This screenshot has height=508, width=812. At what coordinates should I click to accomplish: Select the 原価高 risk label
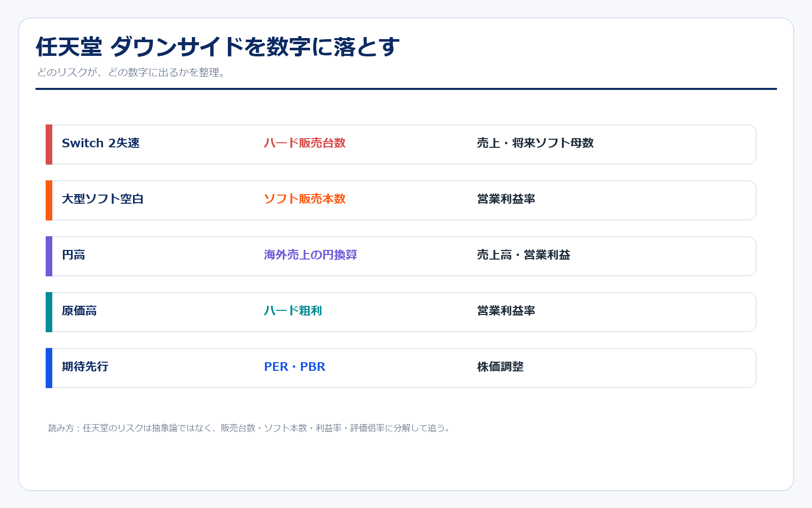tap(79, 311)
